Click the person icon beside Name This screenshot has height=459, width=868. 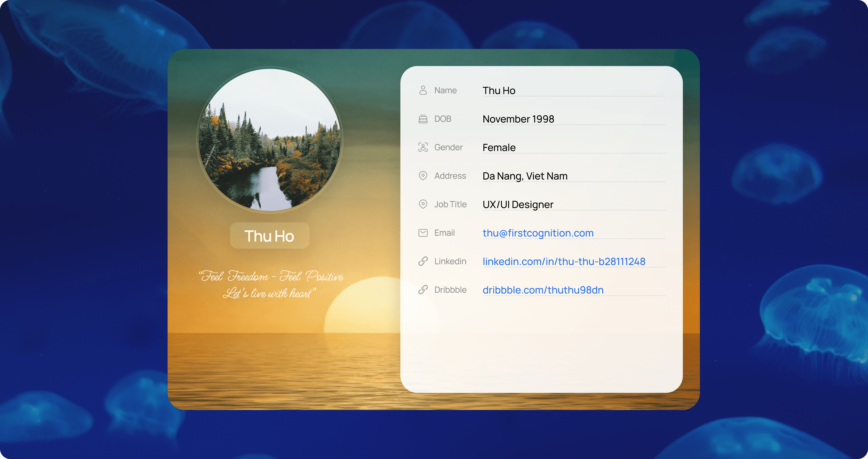pyautogui.click(x=423, y=90)
